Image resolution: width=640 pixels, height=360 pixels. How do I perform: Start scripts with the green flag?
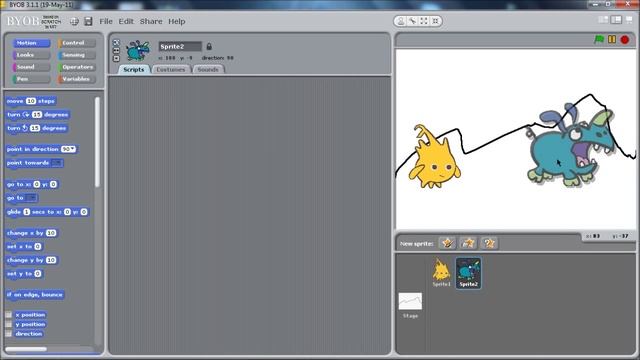click(599, 40)
